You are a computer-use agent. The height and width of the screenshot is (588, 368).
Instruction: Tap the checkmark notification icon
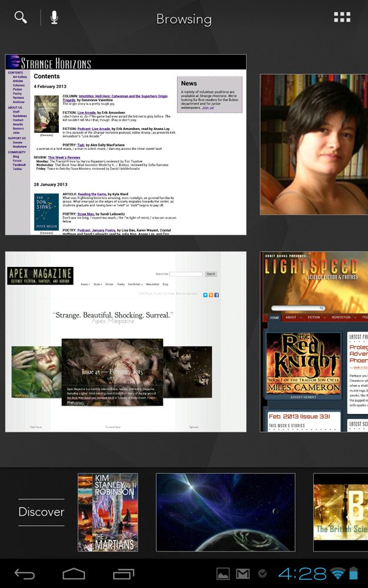pyautogui.click(x=263, y=573)
